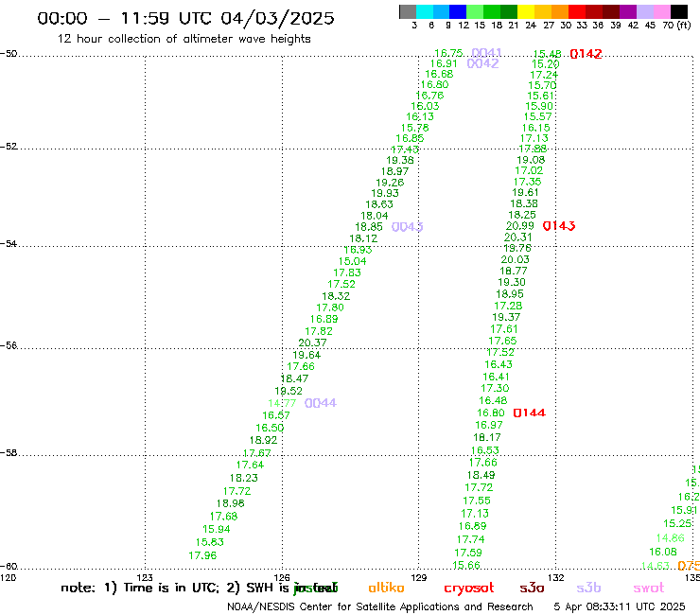The image size is (700, 615).
Task: Click the wave height value 15.66
Action: coord(466,566)
